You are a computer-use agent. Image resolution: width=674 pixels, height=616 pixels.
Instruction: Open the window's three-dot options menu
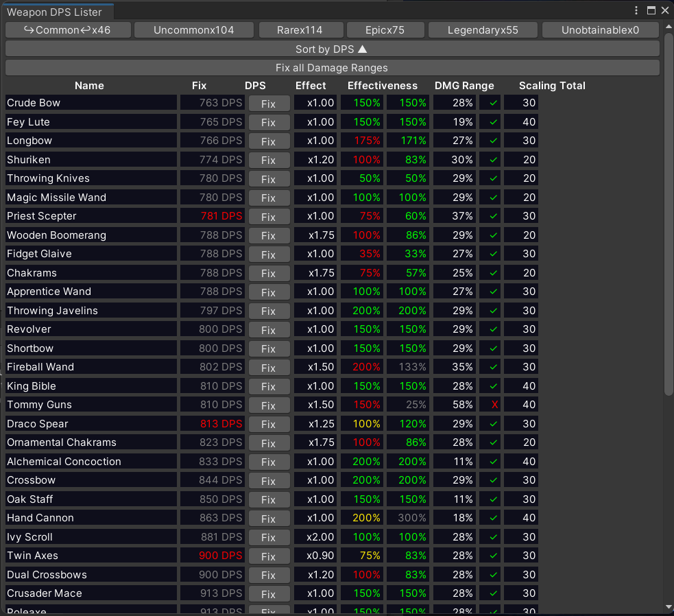click(x=637, y=10)
